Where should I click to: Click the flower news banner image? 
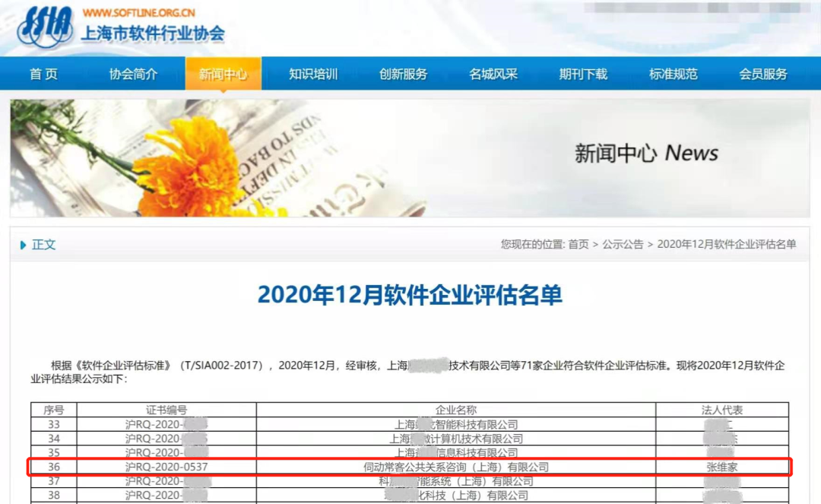[409, 158]
